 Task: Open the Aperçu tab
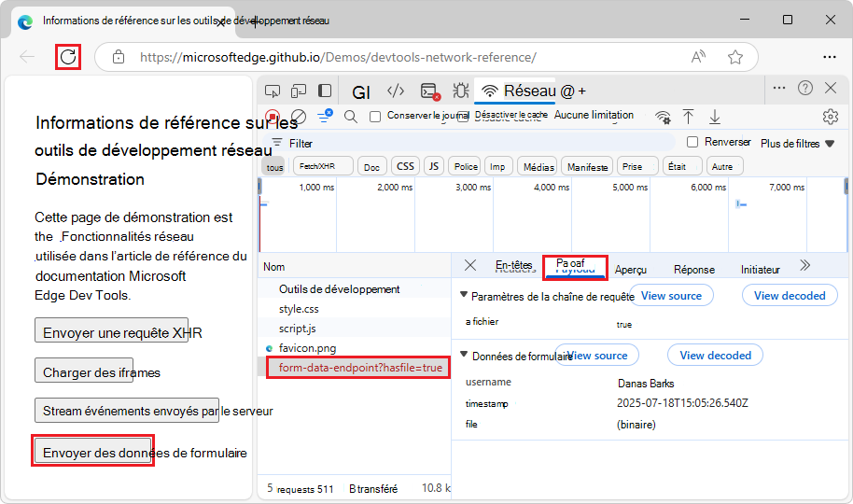[631, 270]
